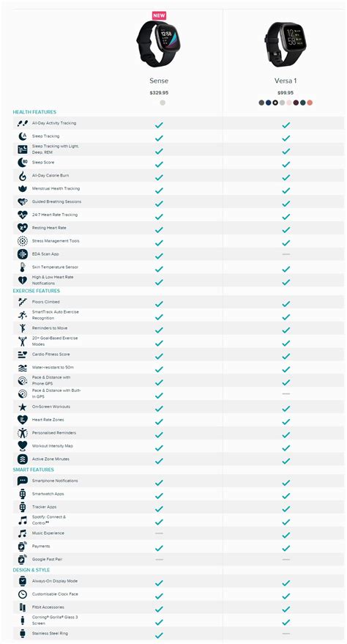Image resolution: width=347 pixels, height=644 pixels.
Task: Select the Customisable Clock Face icon
Action: click(22, 594)
